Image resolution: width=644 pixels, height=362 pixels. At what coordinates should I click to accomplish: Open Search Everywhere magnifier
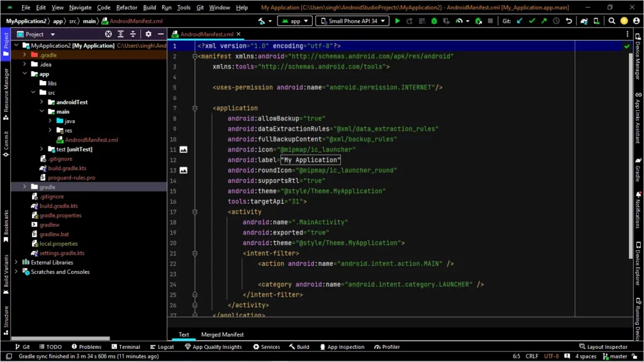tap(612, 21)
